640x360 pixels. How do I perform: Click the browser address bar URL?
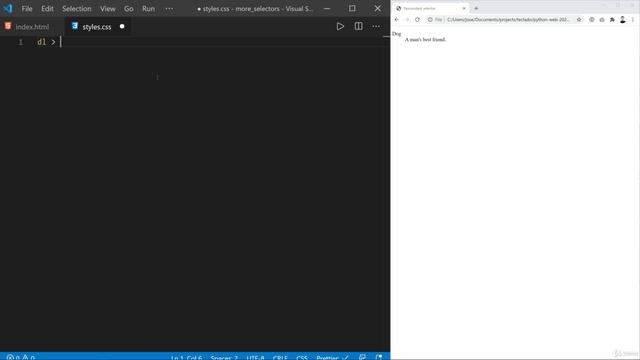509,20
